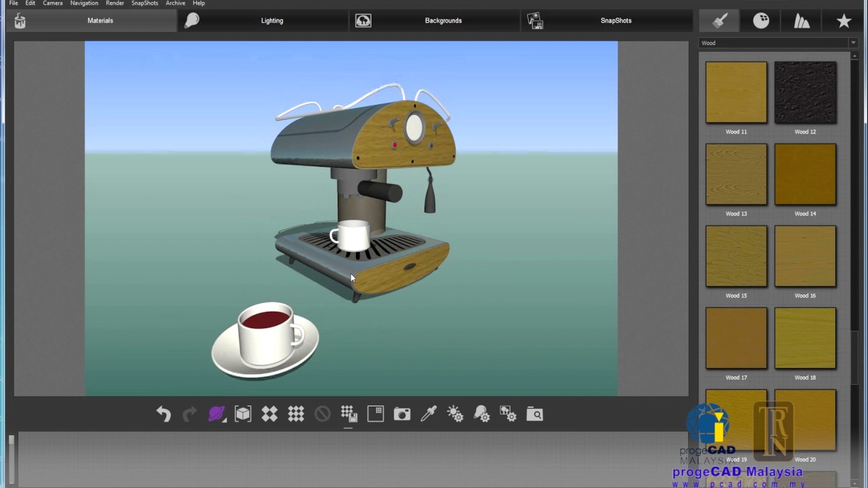Image resolution: width=868 pixels, height=488 pixels.
Task: Click the purple planet icon
Action: pyautogui.click(x=216, y=414)
